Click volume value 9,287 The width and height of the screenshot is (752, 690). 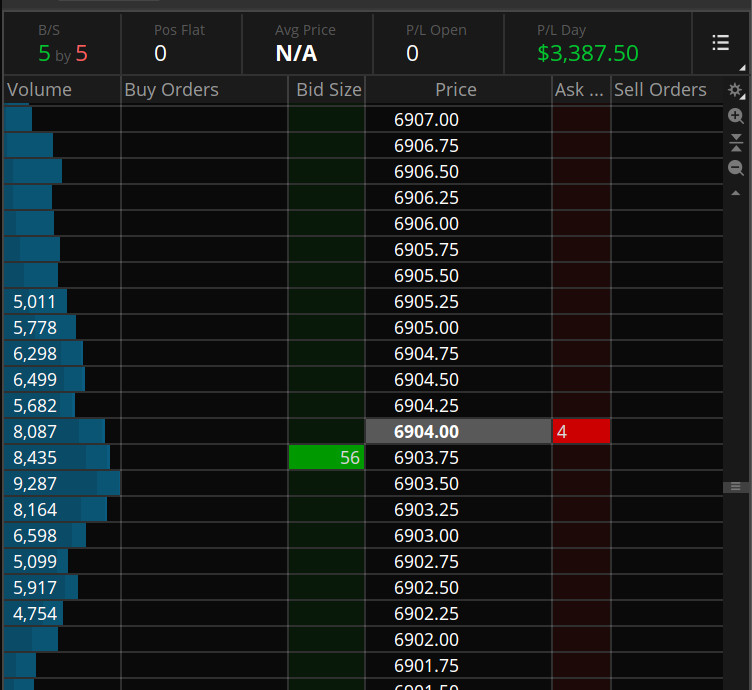pos(35,483)
